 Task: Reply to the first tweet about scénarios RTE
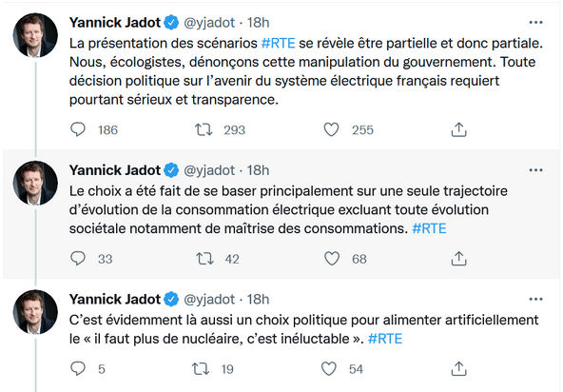point(78,129)
